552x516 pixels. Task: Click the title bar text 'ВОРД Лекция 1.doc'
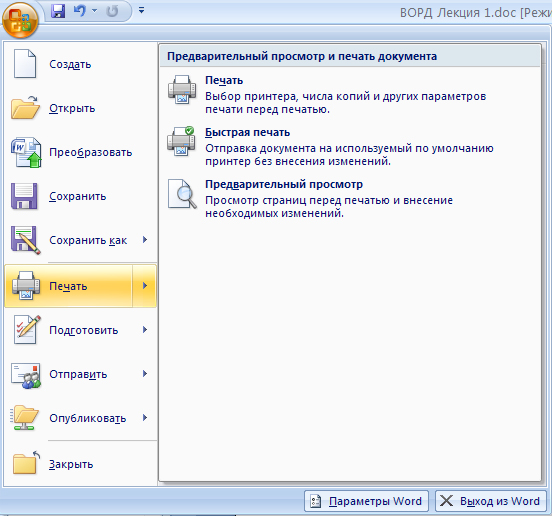[x=458, y=13]
